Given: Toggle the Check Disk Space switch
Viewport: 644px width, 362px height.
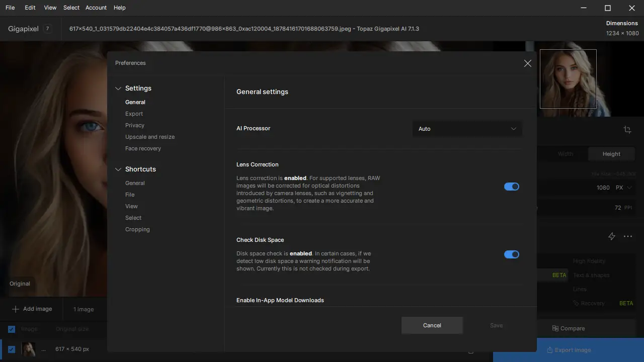Looking at the screenshot, I should tap(512, 254).
